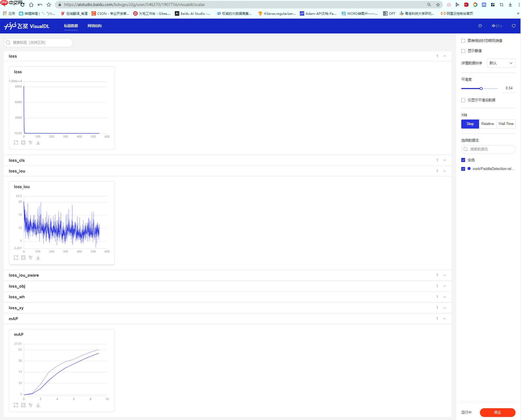The image size is (521, 420).
Task: Expand the loss_cls section
Action: (x=444, y=160)
